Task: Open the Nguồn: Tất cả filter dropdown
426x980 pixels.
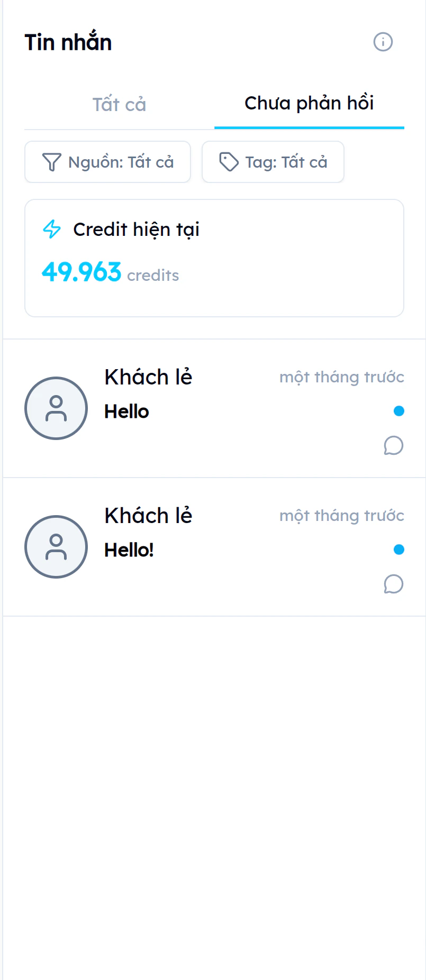Action: click(107, 162)
